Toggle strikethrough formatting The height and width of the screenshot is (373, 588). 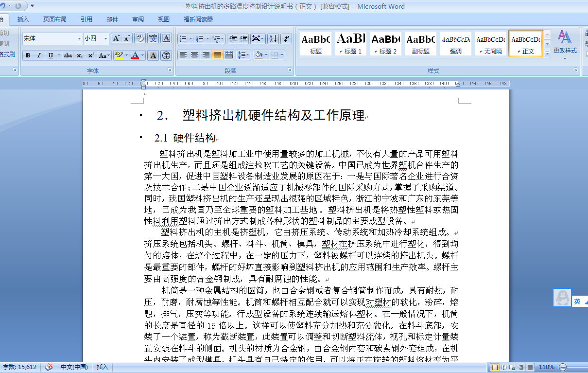pos(68,55)
